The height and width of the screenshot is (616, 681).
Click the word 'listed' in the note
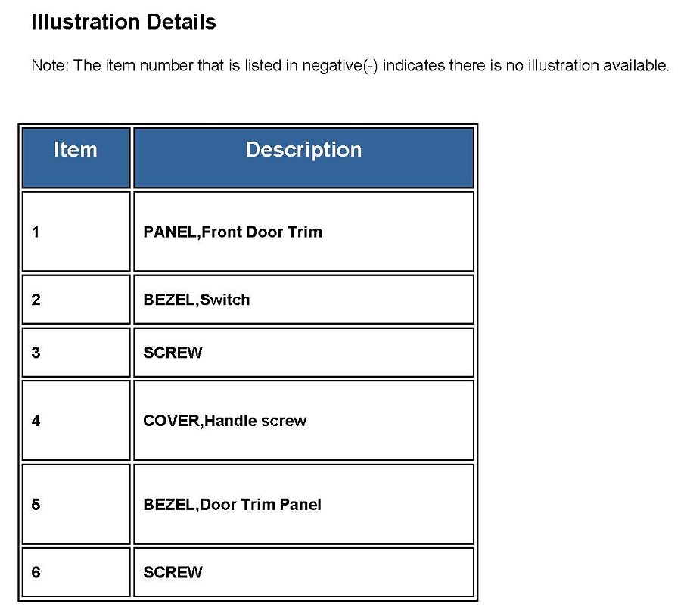(261, 66)
